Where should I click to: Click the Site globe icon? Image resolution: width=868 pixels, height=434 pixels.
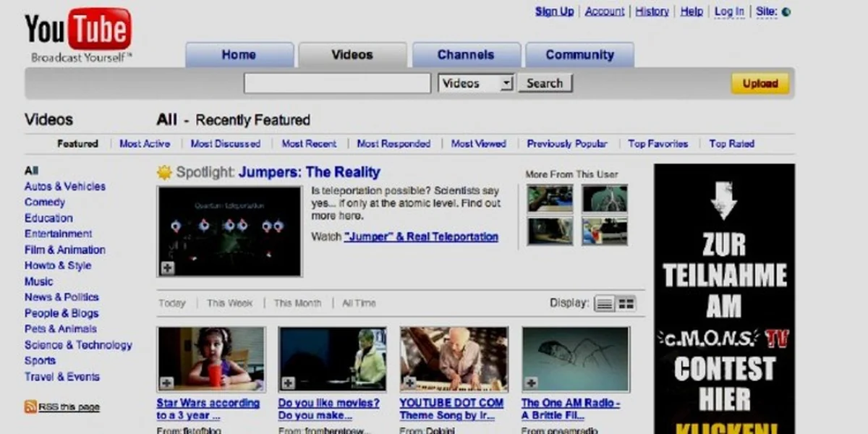[786, 12]
